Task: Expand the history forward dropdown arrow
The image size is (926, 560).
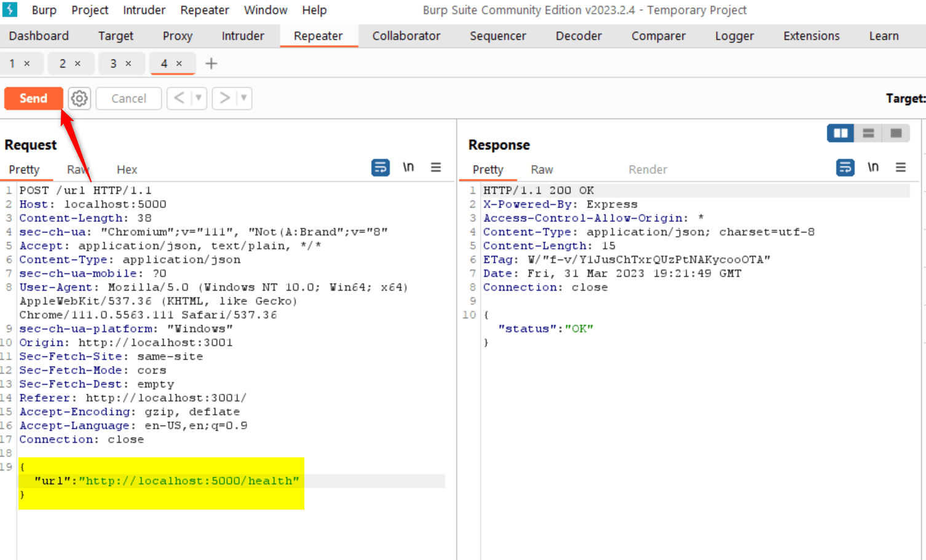Action: 244,98
